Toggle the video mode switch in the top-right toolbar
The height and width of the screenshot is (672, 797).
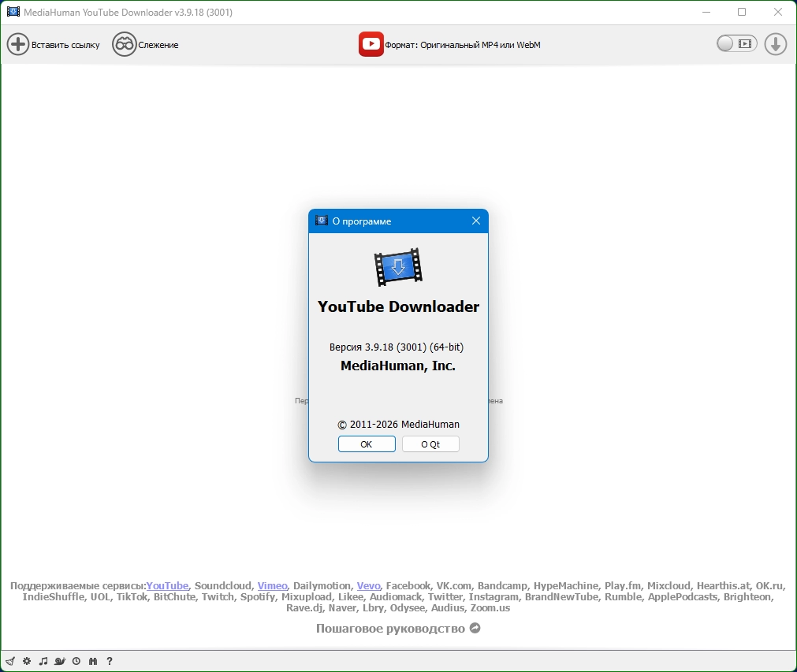tap(737, 44)
